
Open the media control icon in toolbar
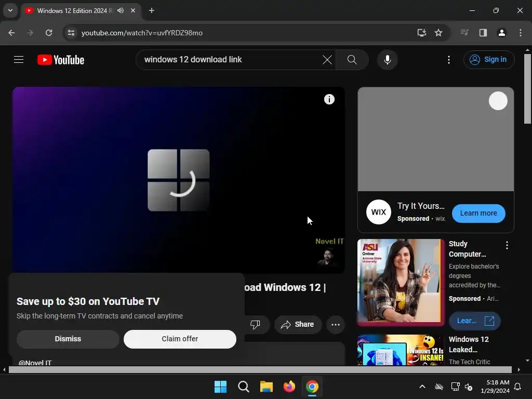coord(464,33)
